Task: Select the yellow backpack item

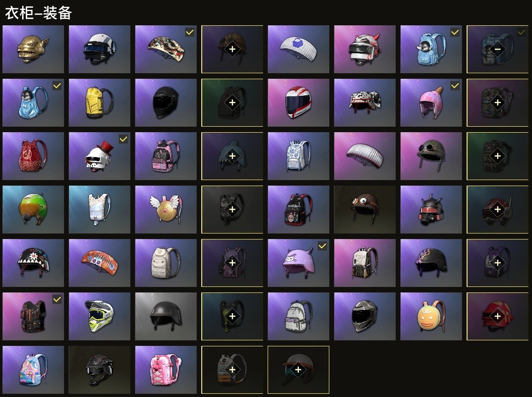Action: [x=99, y=102]
